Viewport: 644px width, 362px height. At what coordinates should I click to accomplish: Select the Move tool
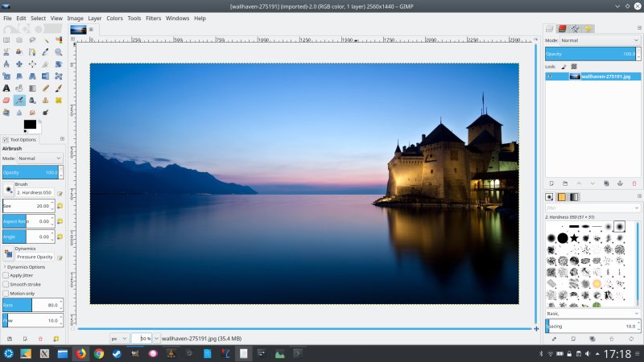coord(19,64)
